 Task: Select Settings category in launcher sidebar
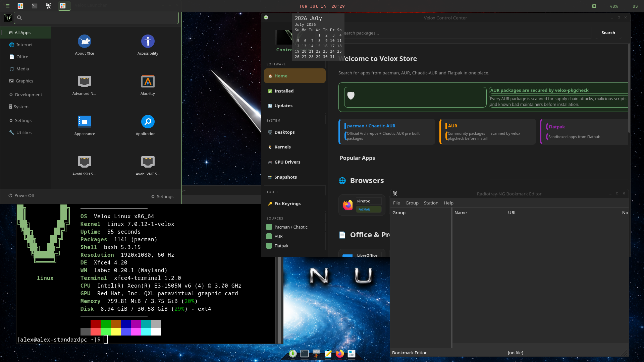(x=26, y=120)
